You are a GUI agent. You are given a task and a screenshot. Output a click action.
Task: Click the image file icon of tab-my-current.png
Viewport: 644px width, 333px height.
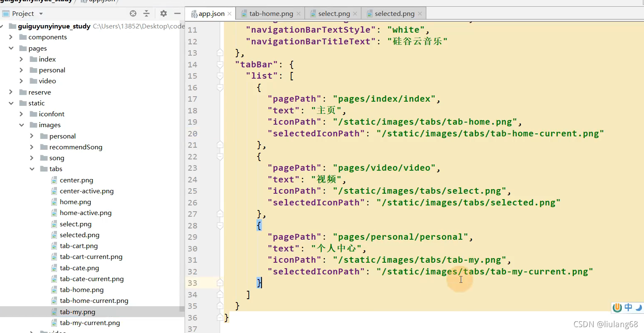pyautogui.click(x=54, y=323)
